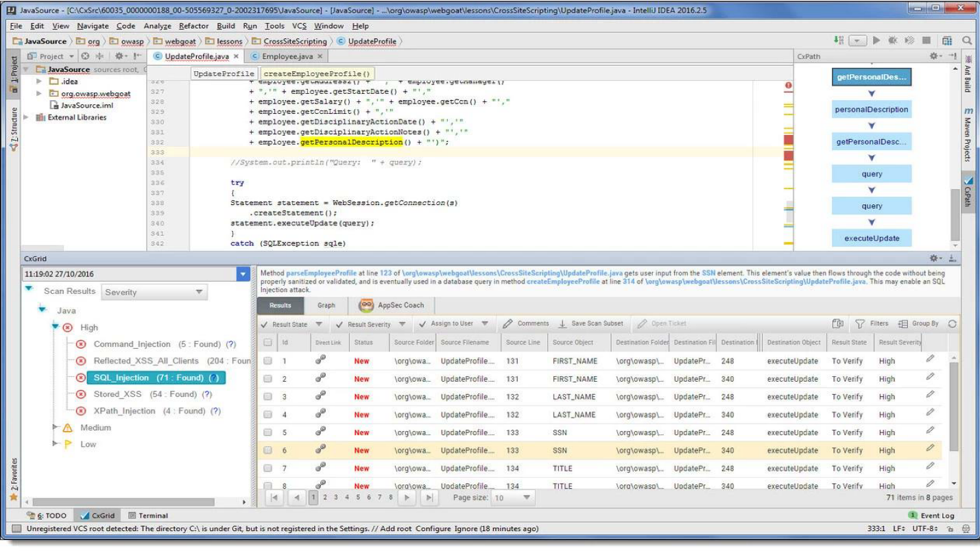Click the edit pencil icon in row 2

(930, 376)
